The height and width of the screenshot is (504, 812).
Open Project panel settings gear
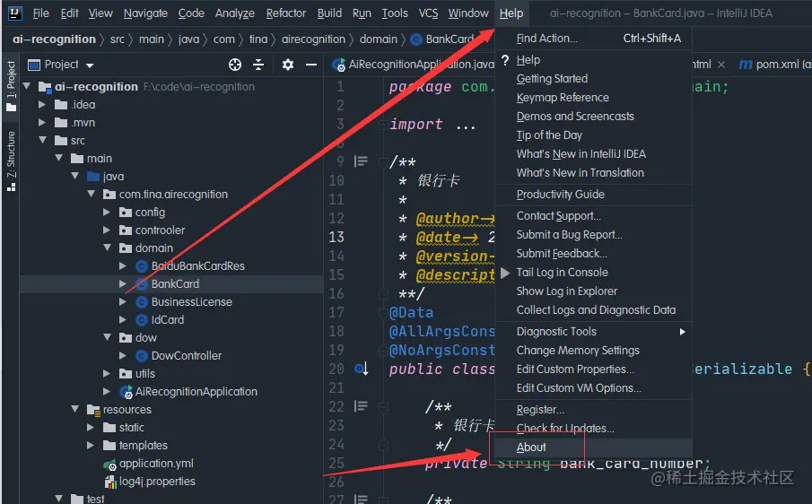(x=288, y=65)
